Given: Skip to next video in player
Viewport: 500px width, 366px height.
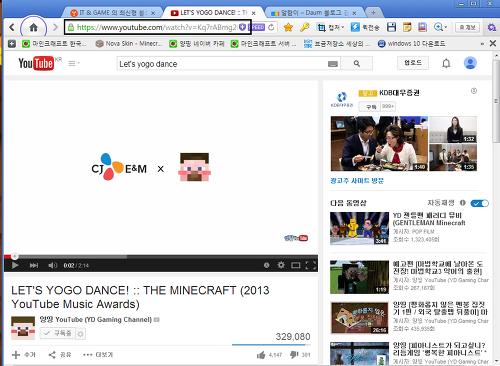Looking at the screenshot, I should 34,265.
